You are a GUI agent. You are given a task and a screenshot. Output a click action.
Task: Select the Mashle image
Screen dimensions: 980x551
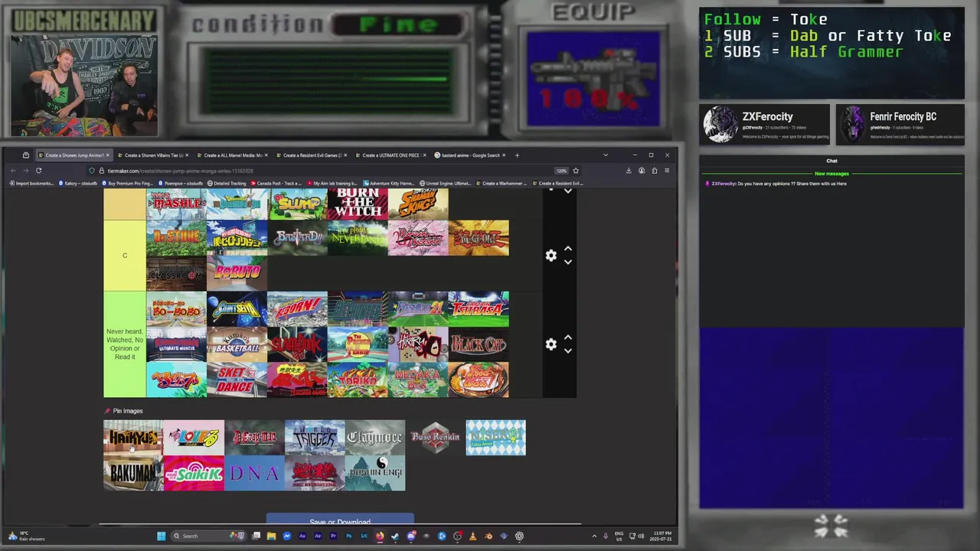tap(176, 204)
